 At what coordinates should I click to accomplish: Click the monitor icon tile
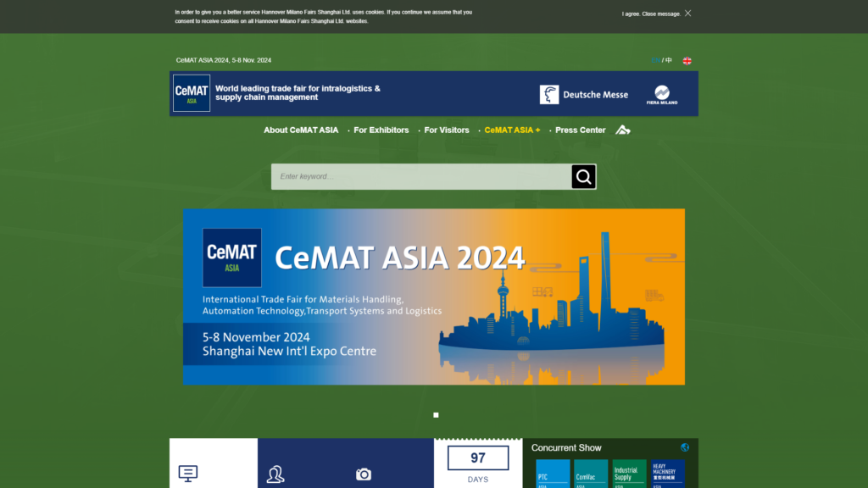188,473
